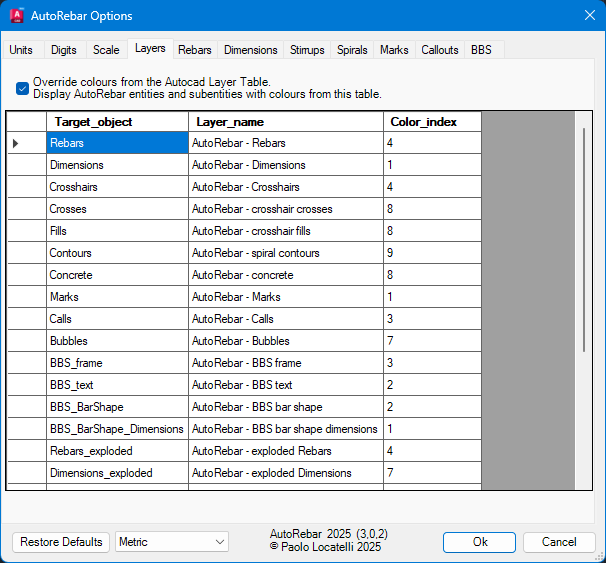Disable Override colours from Autocad Layer Table
Image resolution: width=606 pixels, height=563 pixels.
(22, 88)
